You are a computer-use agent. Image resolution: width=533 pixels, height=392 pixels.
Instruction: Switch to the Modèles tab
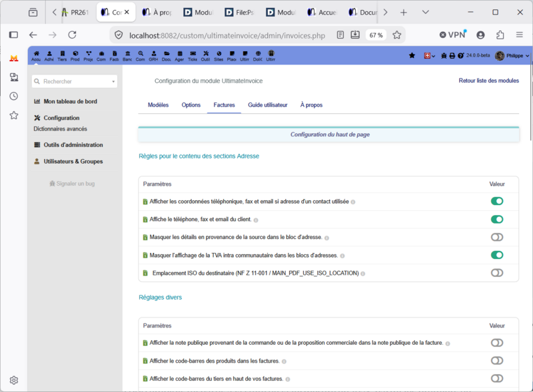[x=158, y=105]
